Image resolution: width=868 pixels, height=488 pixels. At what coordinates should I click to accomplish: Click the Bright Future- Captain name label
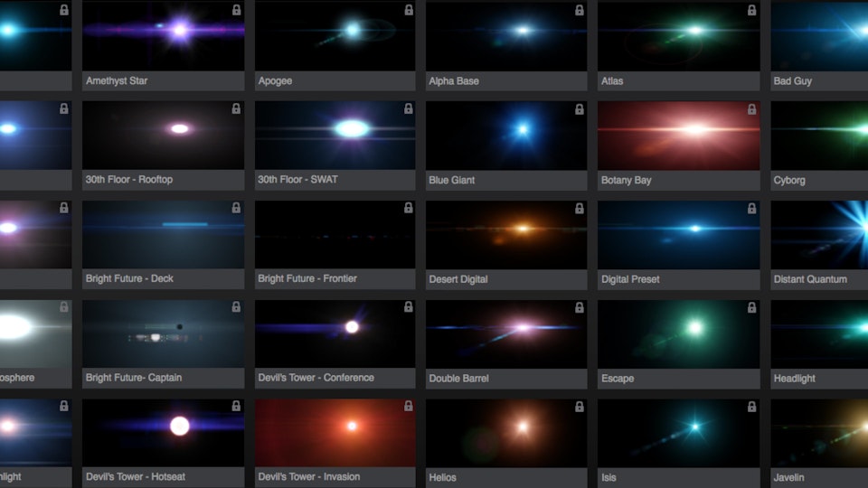(134, 378)
